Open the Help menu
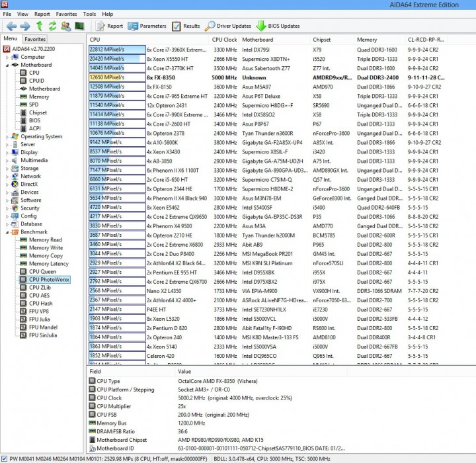476x463 pixels. pyautogui.click(x=108, y=14)
